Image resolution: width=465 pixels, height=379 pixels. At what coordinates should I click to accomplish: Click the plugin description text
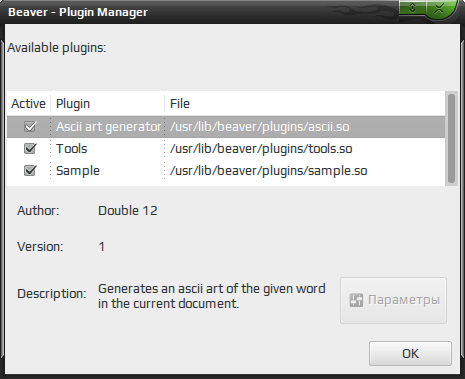[212, 296]
